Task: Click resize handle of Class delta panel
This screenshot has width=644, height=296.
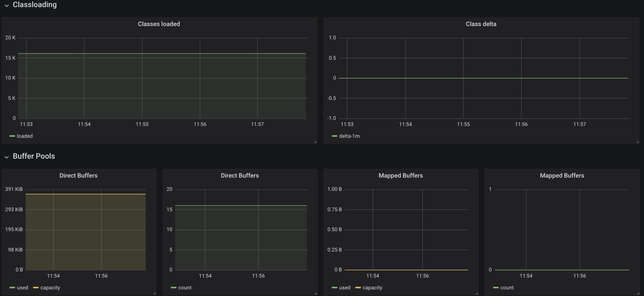Action: pos(637,142)
